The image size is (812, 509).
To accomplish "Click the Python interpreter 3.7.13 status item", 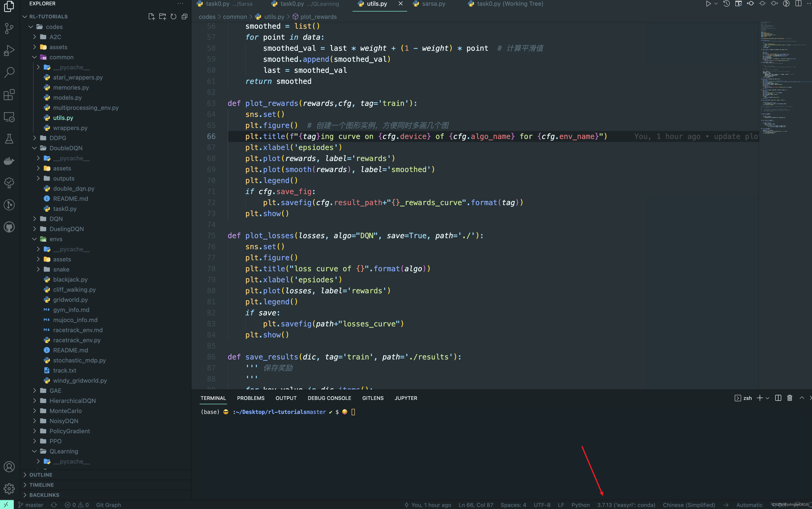I will (626, 505).
